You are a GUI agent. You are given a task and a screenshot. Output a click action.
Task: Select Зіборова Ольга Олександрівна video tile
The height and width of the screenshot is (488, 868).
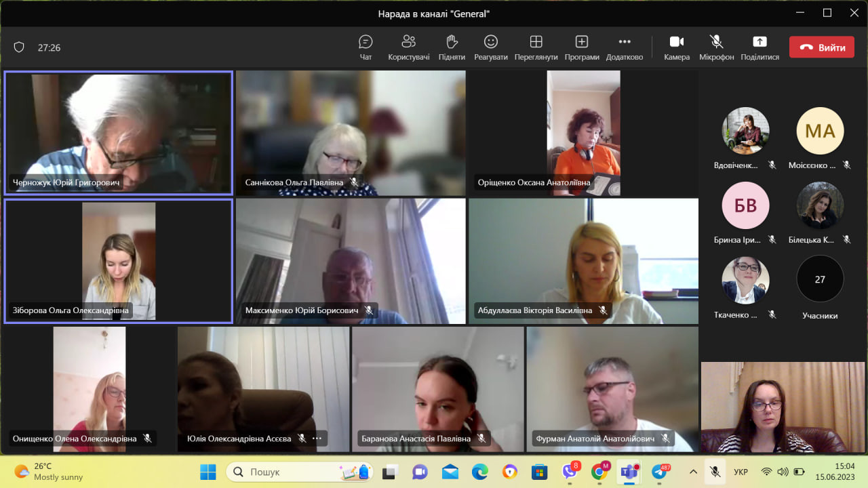(x=119, y=261)
